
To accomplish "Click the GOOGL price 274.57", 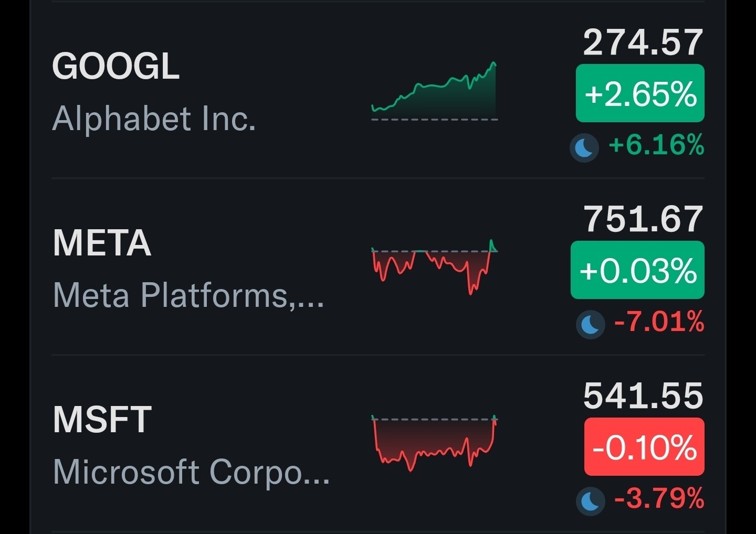I will coord(643,42).
